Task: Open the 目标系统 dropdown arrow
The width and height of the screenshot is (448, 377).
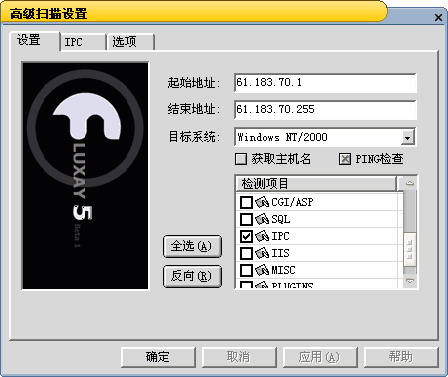Action: pos(408,137)
